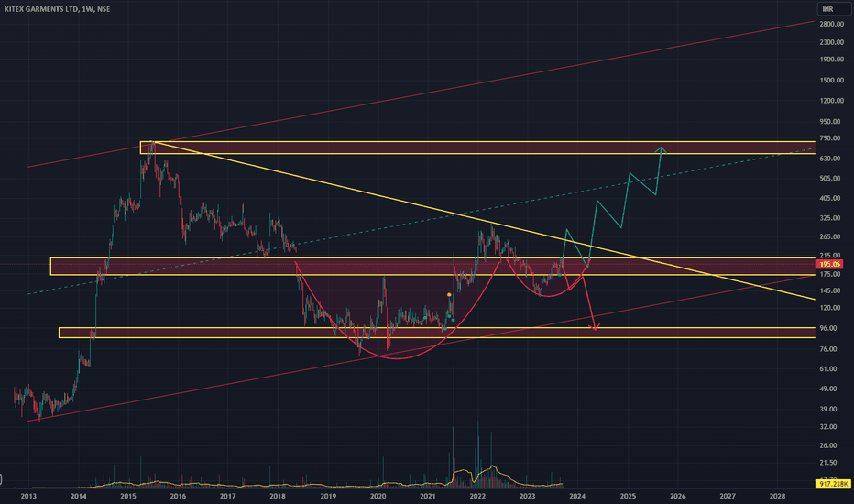Click the 49.00 price axis label
854x504 pixels.
pos(828,389)
